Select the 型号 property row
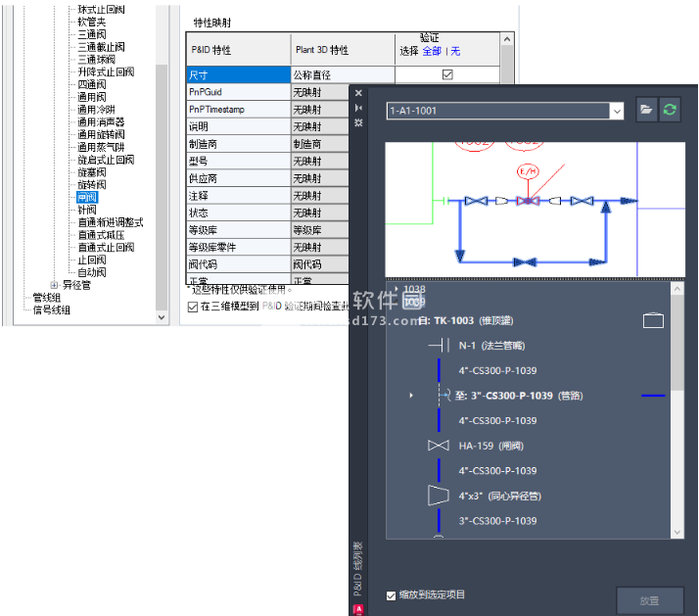This screenshot has height=616, width=699. 239,161
